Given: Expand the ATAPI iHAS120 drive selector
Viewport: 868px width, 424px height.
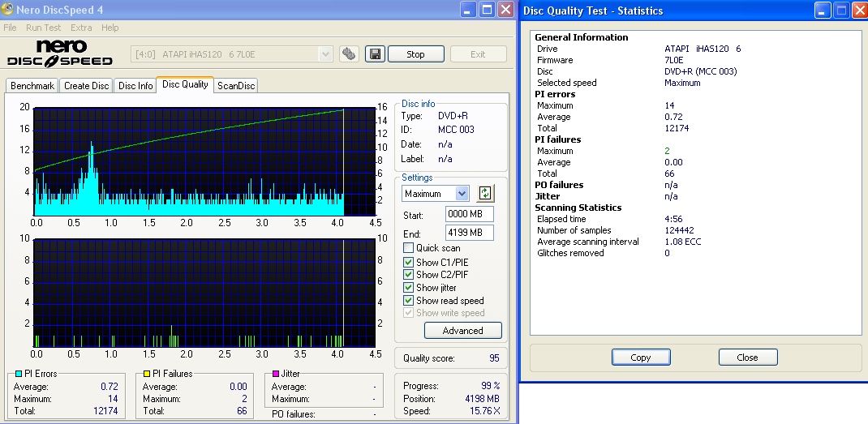Looking at the screenshot, I should pyautogui.click(x=325, y=54).
